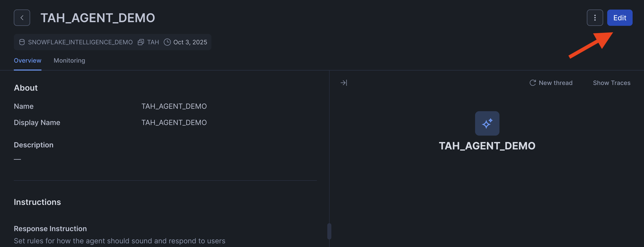The image size is (644, 247).
Task: Click the schema icon next to TAH
Action: [141, 42]
